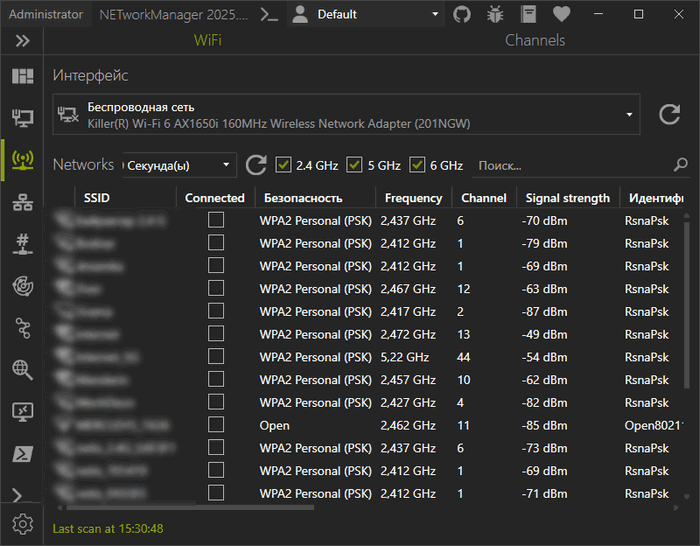Open the PowerShell sidebar icon

coord(22,453)
